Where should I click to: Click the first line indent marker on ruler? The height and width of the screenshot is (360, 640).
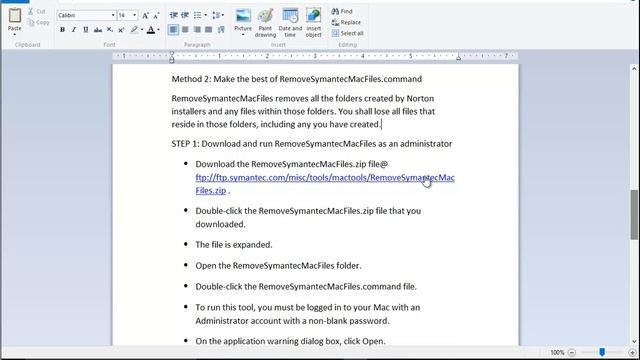(172, 53)
